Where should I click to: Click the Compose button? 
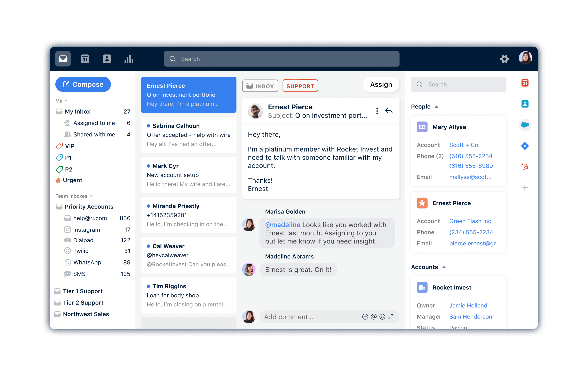[83, 84]
